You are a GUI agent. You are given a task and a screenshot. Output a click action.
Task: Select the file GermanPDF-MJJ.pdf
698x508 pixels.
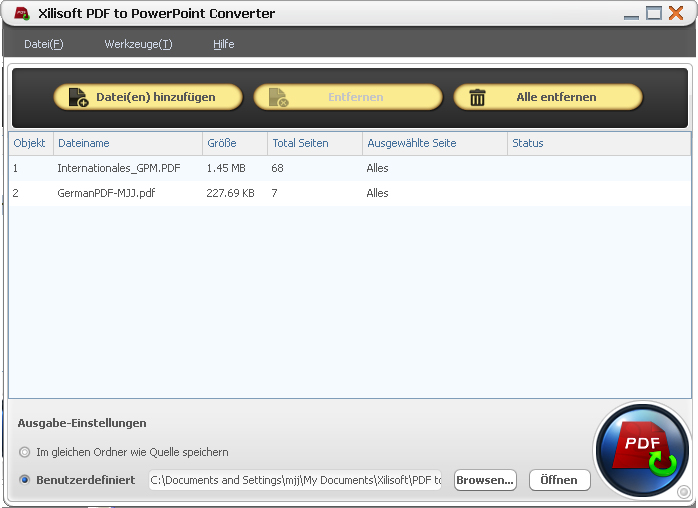point(106,193)
